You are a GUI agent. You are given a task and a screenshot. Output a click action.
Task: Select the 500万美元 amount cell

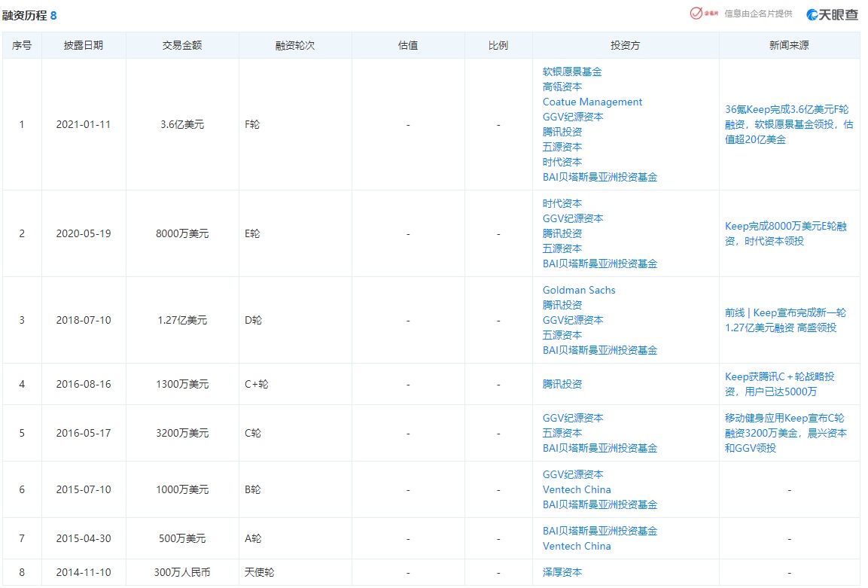click(x=182, y=538)
